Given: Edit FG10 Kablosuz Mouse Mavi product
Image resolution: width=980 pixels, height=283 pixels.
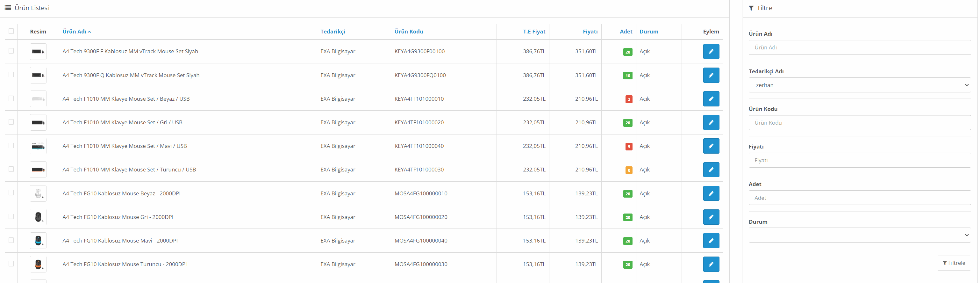Looking at the screenshot, I should (711, 241).
